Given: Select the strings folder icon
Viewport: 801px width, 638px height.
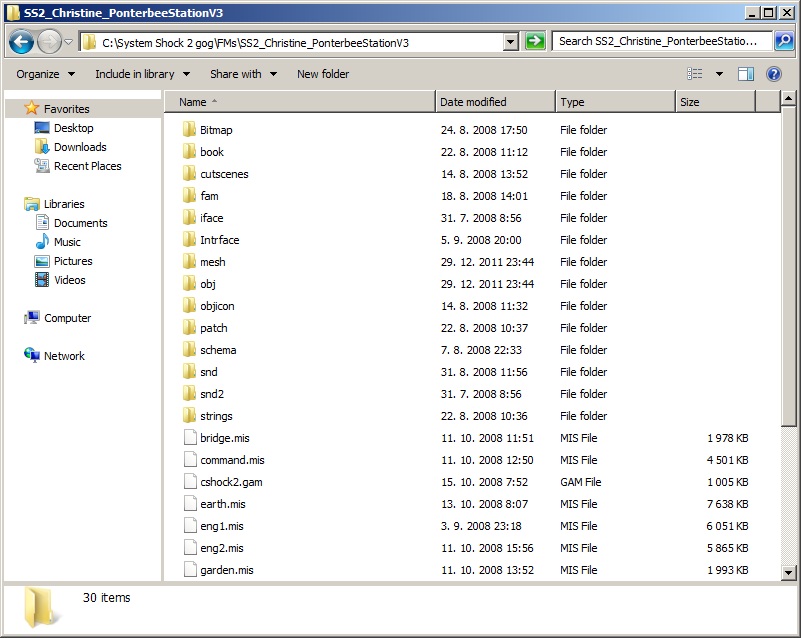Looking at the screenshot, I should (x=190, y=415).
